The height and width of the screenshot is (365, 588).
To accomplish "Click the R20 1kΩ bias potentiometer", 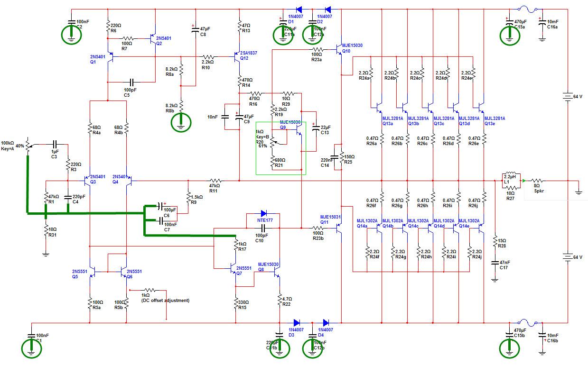I will click(x=273, y=142).
